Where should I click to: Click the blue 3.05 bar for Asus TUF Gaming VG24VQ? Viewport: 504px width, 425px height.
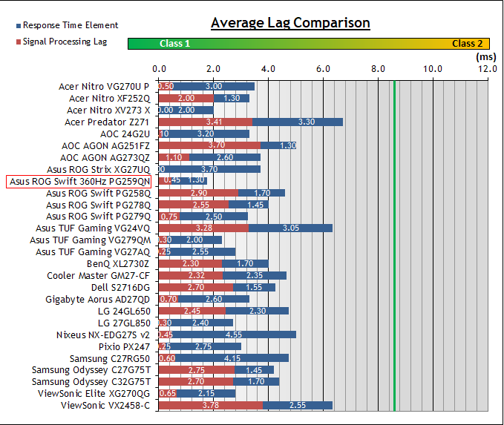[x=290, y=228]
